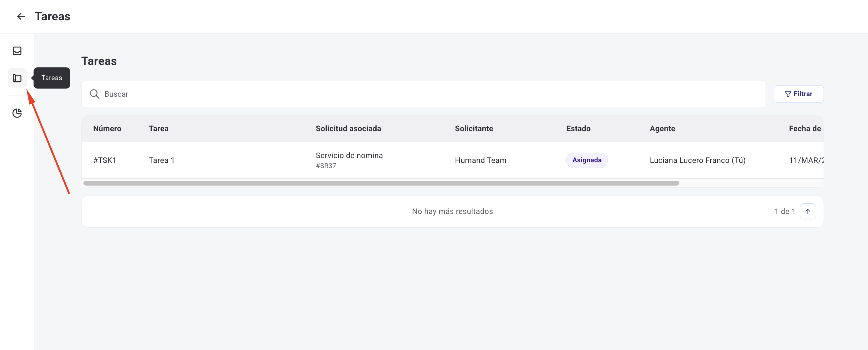Click the filter funnel icon inside Filtrar
Viewport: 868px width, 350px height.
coord(788,94)
